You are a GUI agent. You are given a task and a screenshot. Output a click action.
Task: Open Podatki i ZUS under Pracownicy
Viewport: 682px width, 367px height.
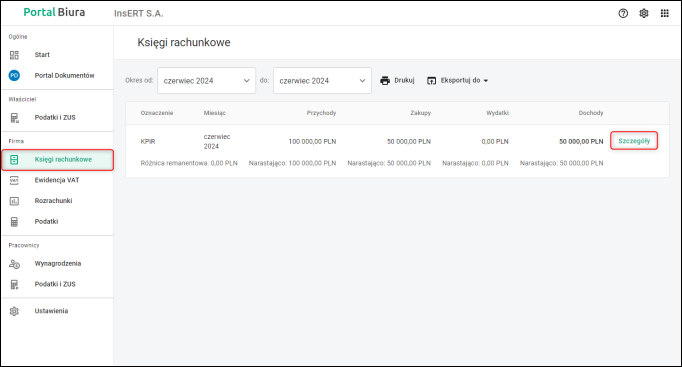(x=55, y=284)
